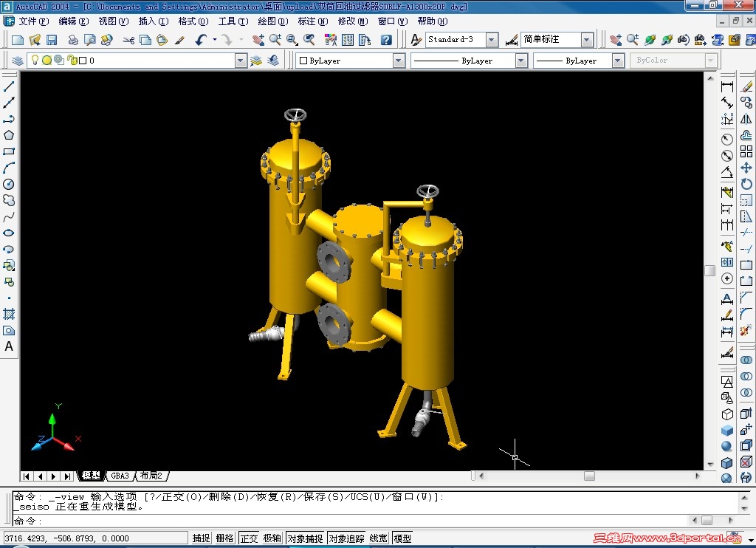Viewport: 756px width, 548px height.
Task: Select the Line drawing tool
Action: [9, 87]
